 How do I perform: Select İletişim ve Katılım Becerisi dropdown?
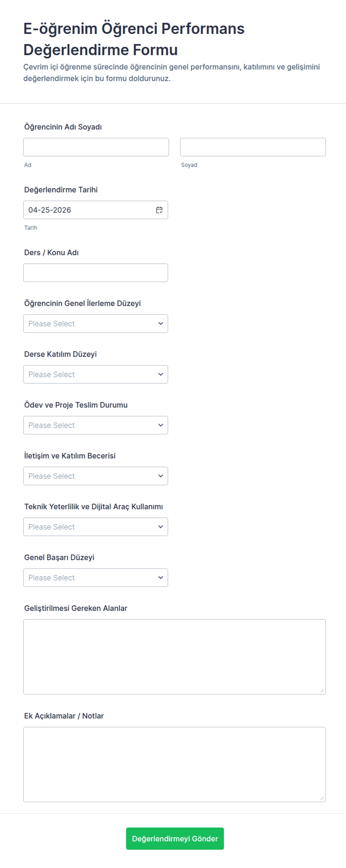[96, 476]
